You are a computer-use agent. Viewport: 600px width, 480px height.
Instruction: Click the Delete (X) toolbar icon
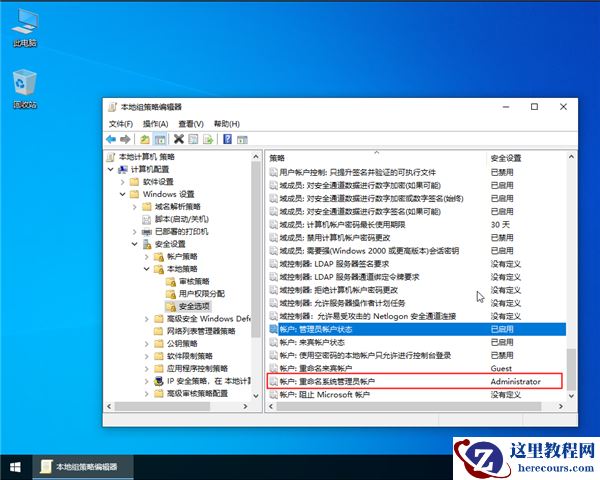point(179,139)
